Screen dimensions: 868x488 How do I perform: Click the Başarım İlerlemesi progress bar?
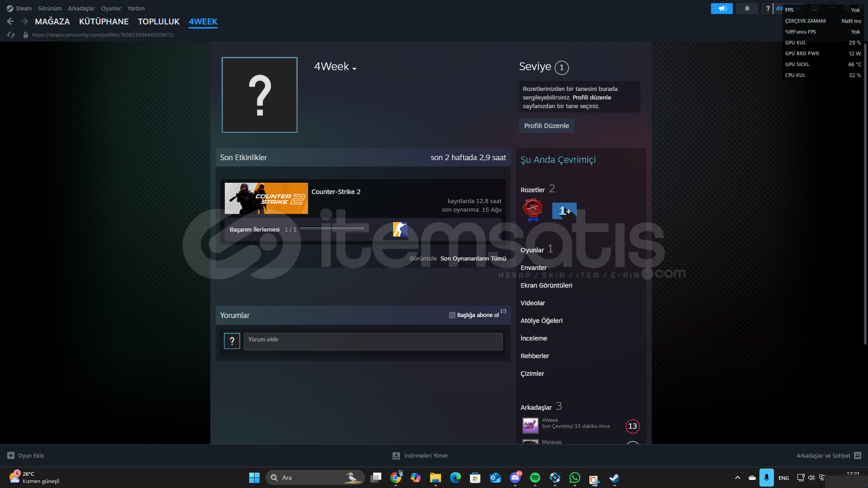tap(332, 229)
